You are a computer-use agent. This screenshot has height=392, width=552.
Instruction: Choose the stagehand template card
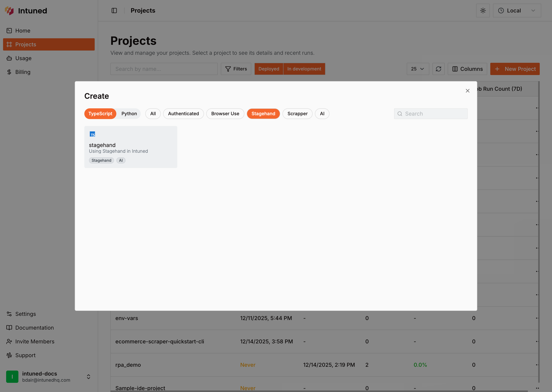pyautogui.click(x=131, y=147)
